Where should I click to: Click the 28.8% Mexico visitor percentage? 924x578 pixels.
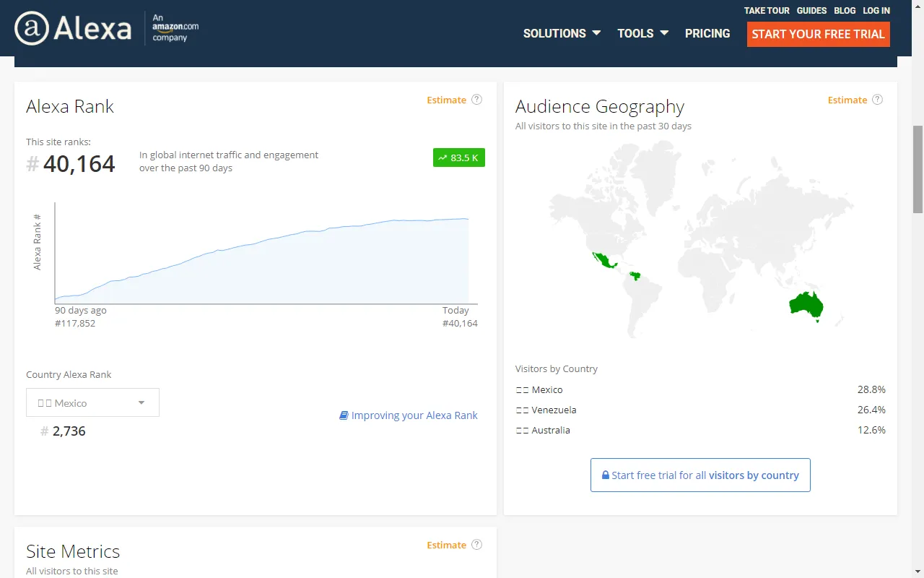click(871, 389)
